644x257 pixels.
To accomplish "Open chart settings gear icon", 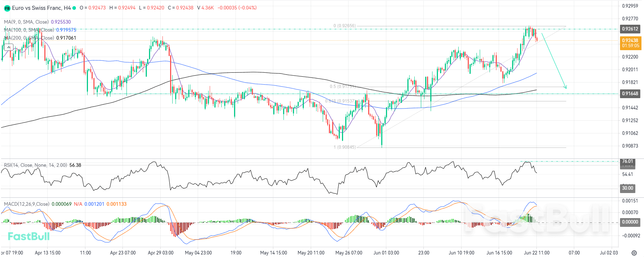I will [x=634, y=253].
